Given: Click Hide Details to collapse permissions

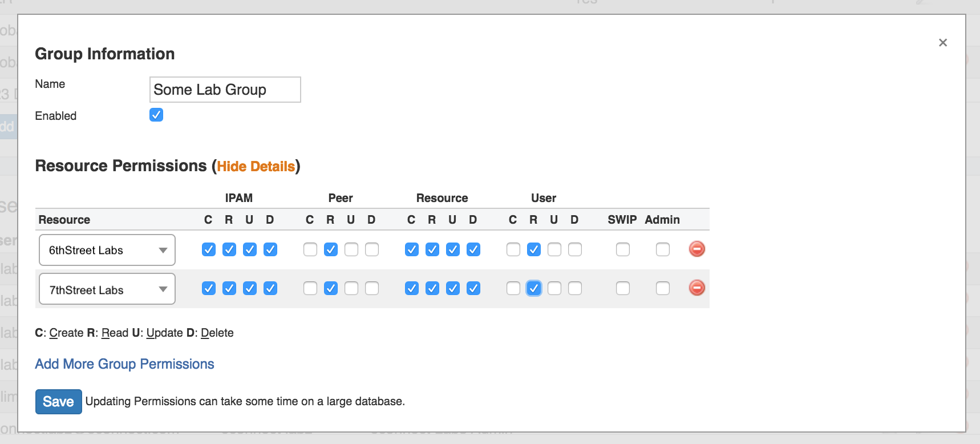Looking at the screenshot, I should [x=256, y=167].
